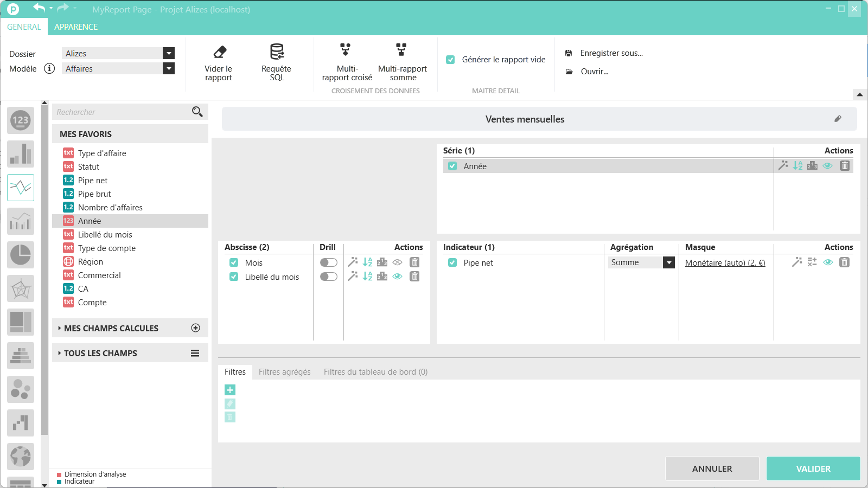Click the pencil icon to edit report title
Image resolution: width=868 pixels, height=488 pixels.
click(x=838, y=119)
